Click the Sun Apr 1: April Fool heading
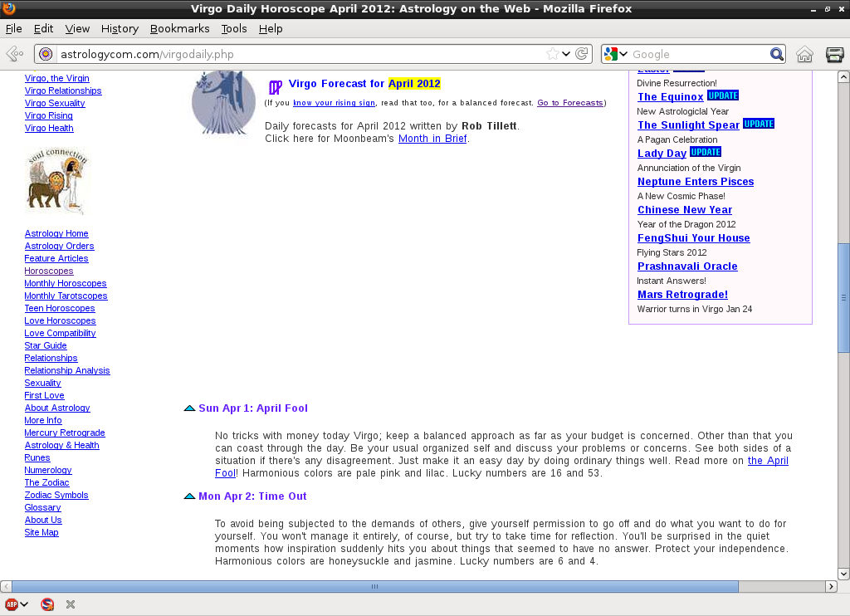 pos(253,408)
